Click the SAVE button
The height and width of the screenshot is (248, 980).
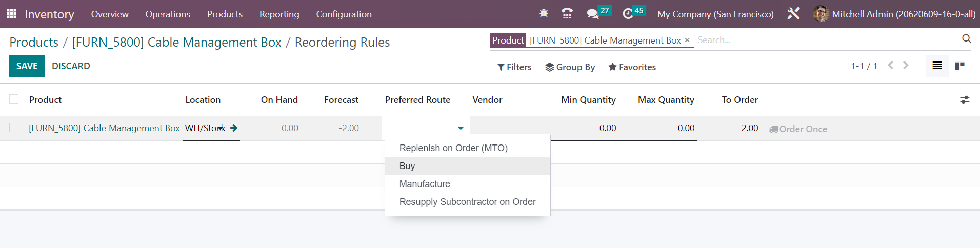click(x=27, y=66)
